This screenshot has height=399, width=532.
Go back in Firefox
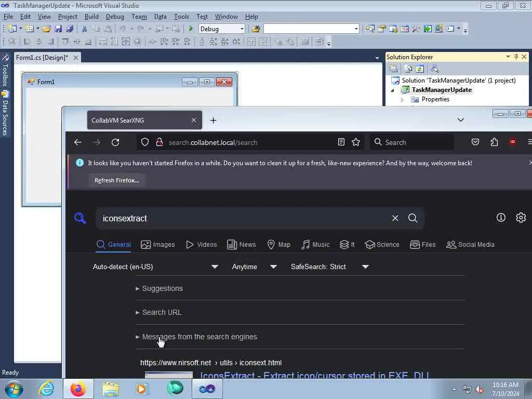click(78, 142)
